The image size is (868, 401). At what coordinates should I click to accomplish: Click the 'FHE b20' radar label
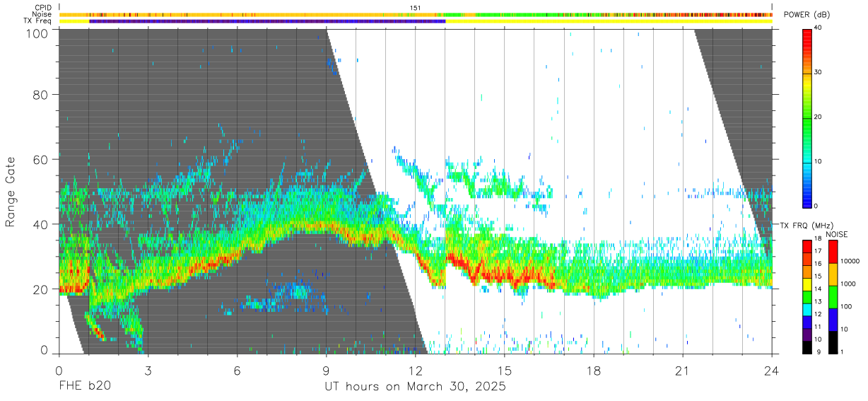[84, 388]
